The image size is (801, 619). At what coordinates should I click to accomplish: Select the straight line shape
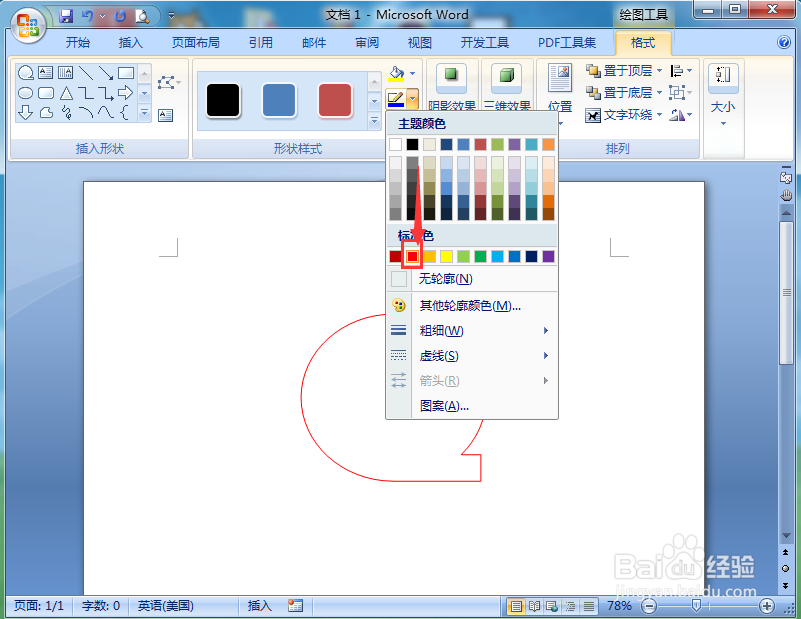(86, 73)
